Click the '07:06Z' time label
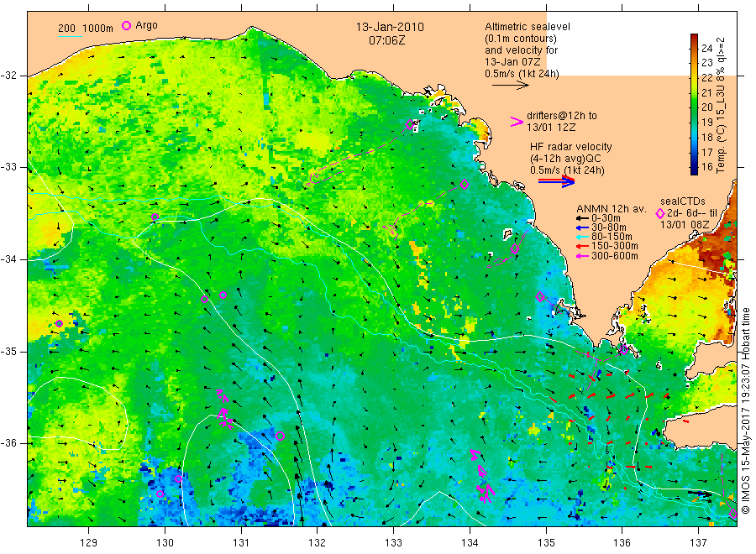756x554 pixels. [386, 40]
